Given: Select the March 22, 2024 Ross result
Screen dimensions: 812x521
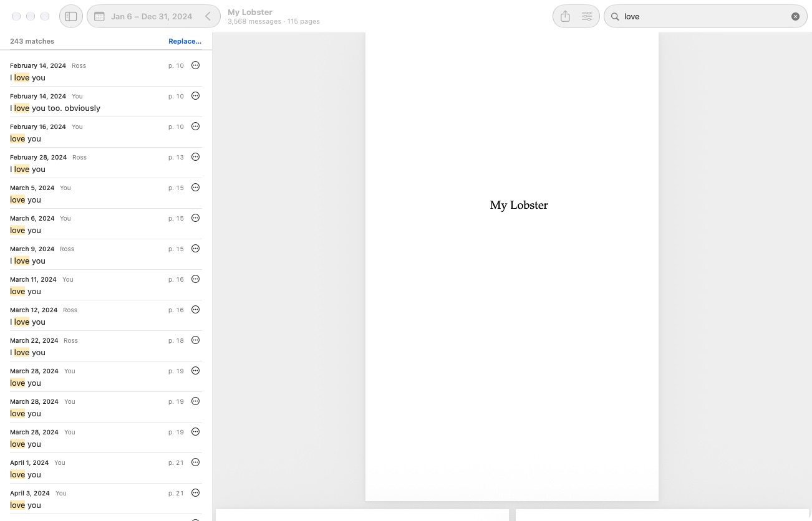Looking at the screenshot, I should pos(106,347).
